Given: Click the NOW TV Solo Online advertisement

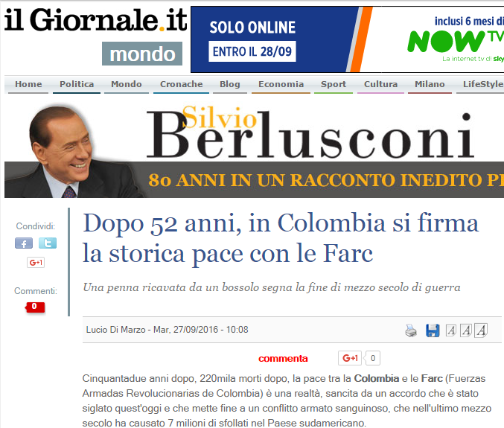Looking at the screenshot, I should pos(347,39).
